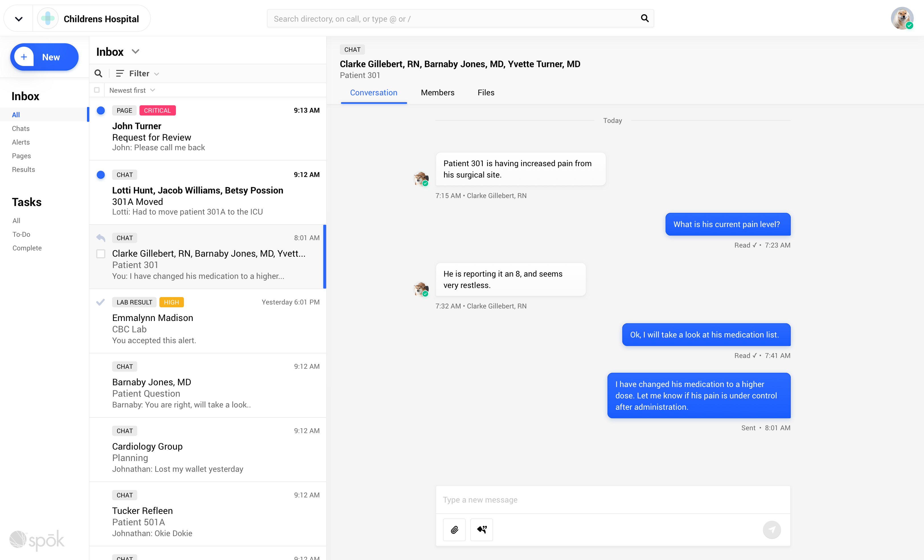Screen dimensions: 924x560
Task: Click the message 'What is his current pain level?'
Action: point(728,224)
